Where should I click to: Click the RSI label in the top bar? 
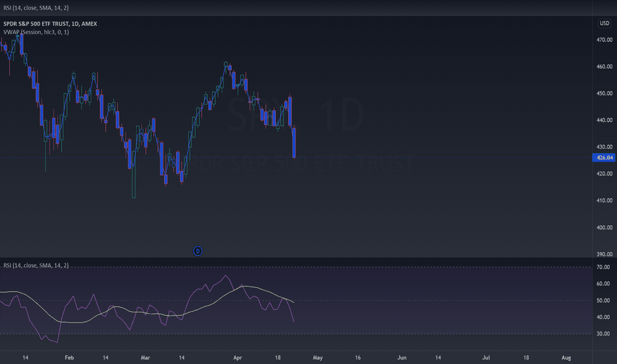click(x=36, y=7)
